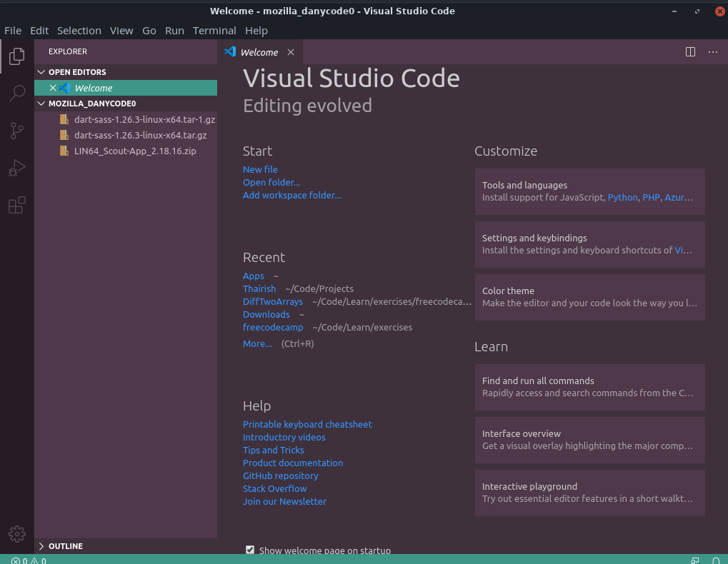Open the Help menu

tap(256, 31)
